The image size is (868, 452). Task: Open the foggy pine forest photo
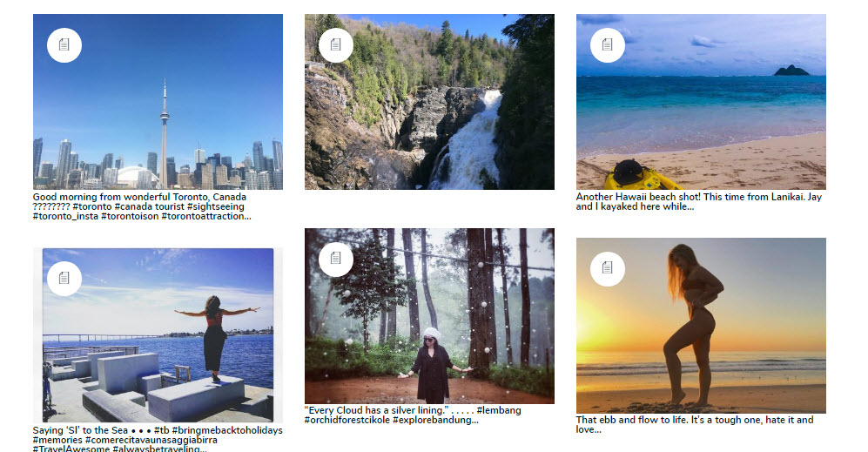tap(429, 316)
